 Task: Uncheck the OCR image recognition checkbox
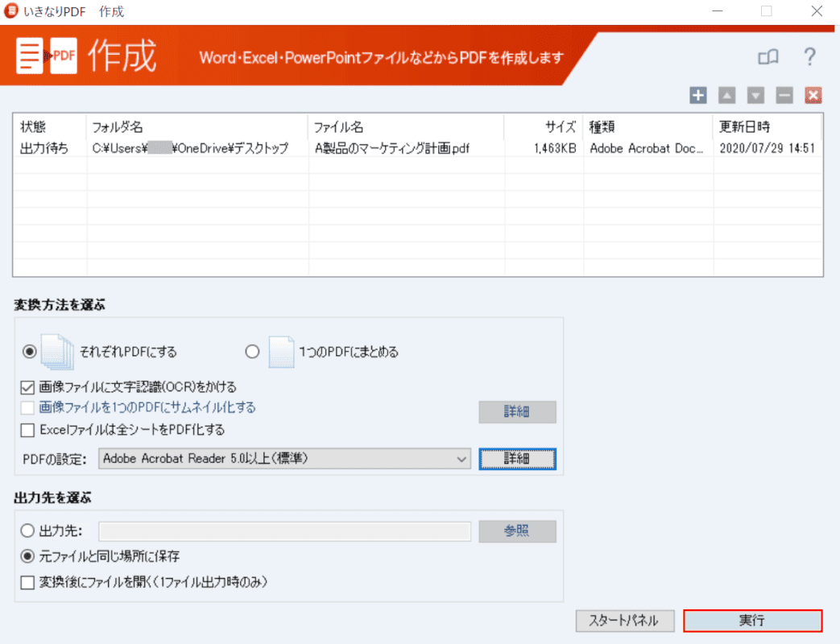coord(27,387)
